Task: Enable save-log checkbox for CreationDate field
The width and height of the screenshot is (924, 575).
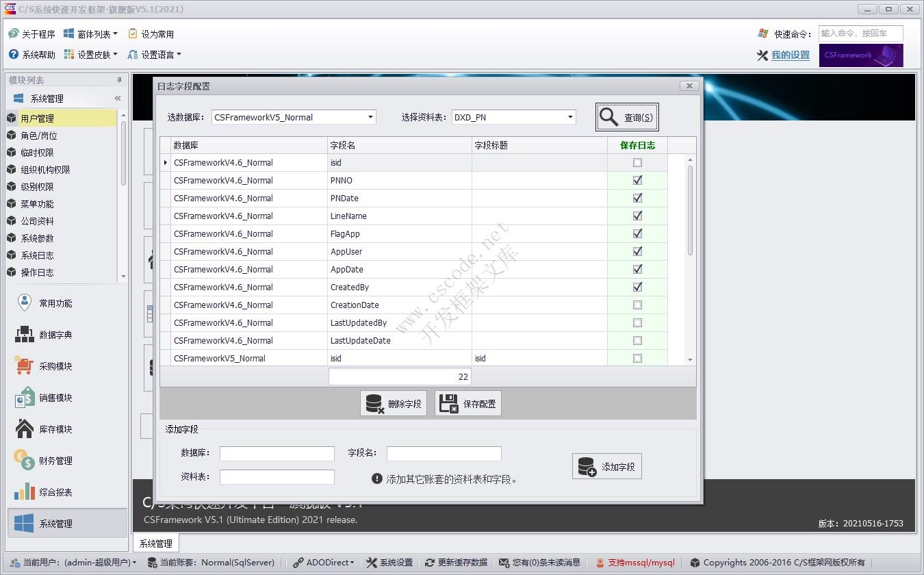Action: tap(637, 305)
